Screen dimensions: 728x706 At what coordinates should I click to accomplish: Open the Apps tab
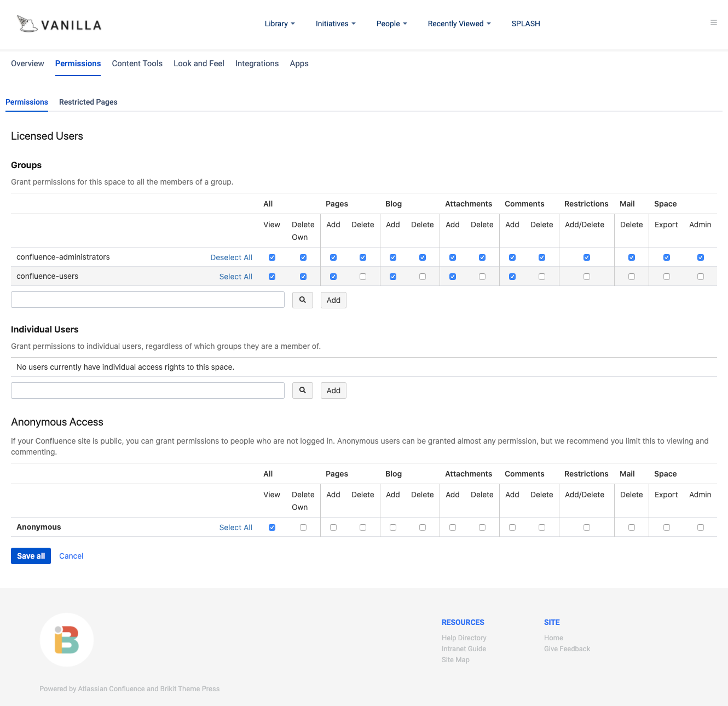299,64
